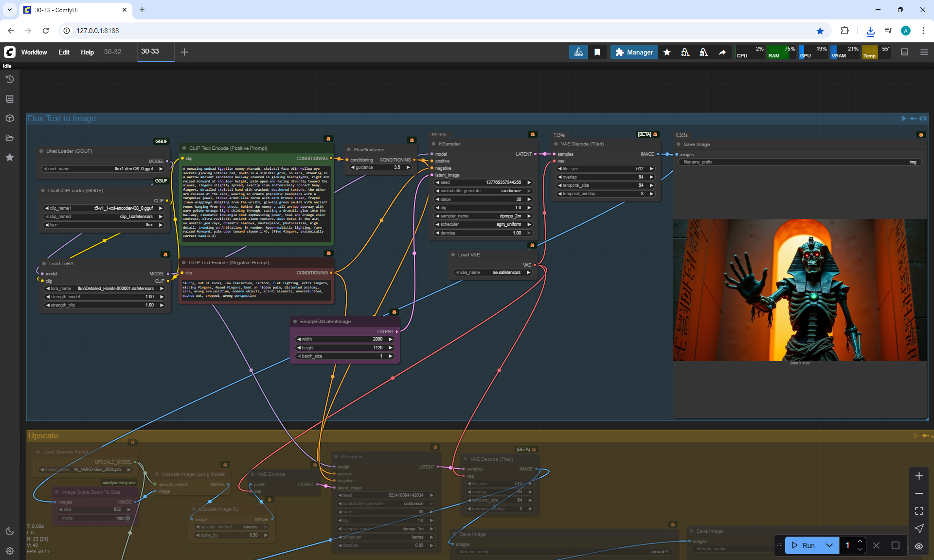Increase the guidance value arrow

(408, 167)
